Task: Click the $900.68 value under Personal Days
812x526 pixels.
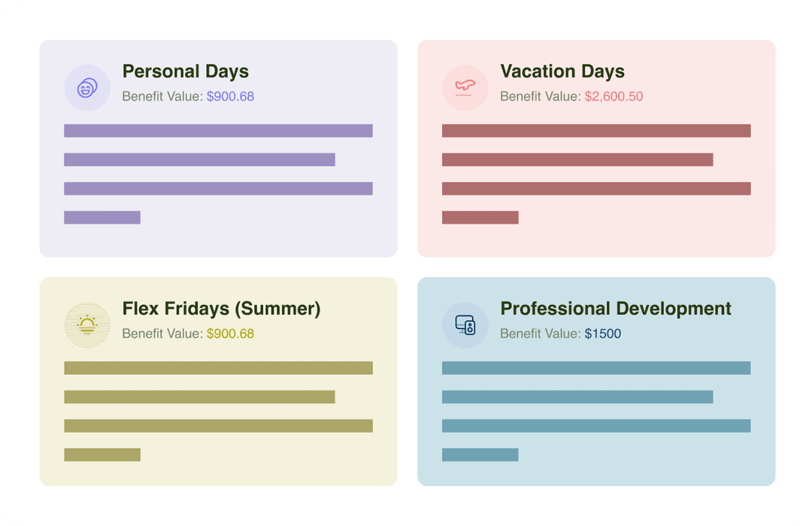Action: 231,96
